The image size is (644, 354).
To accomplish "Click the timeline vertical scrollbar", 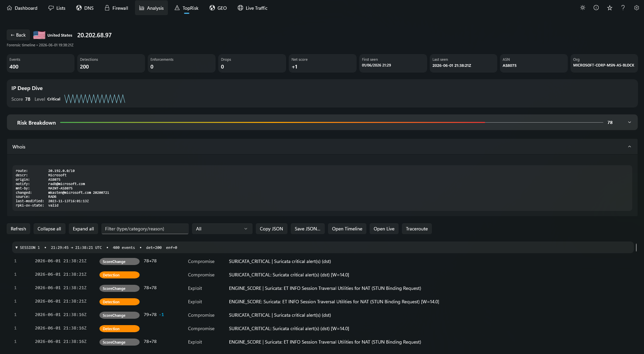I will [636, 248].
